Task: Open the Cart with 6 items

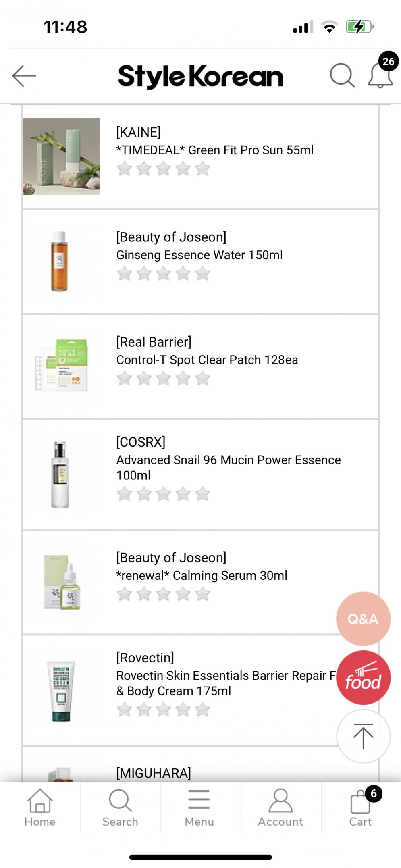Action: 361,808
